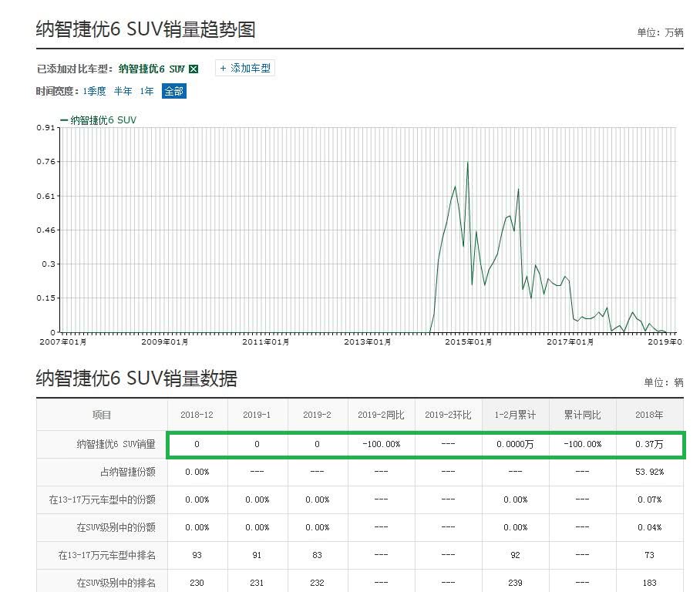Click the 单位：辆 label
Viewport: 700px width, 592px height.
pos(664,382)
